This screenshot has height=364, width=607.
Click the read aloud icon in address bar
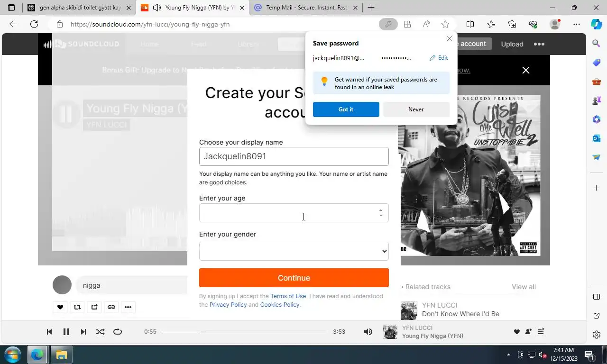tap(426, 24)
